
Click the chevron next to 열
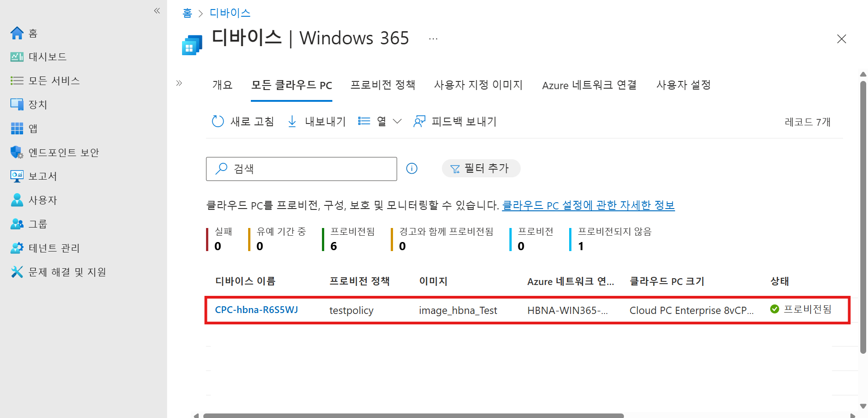click(397, 121)
